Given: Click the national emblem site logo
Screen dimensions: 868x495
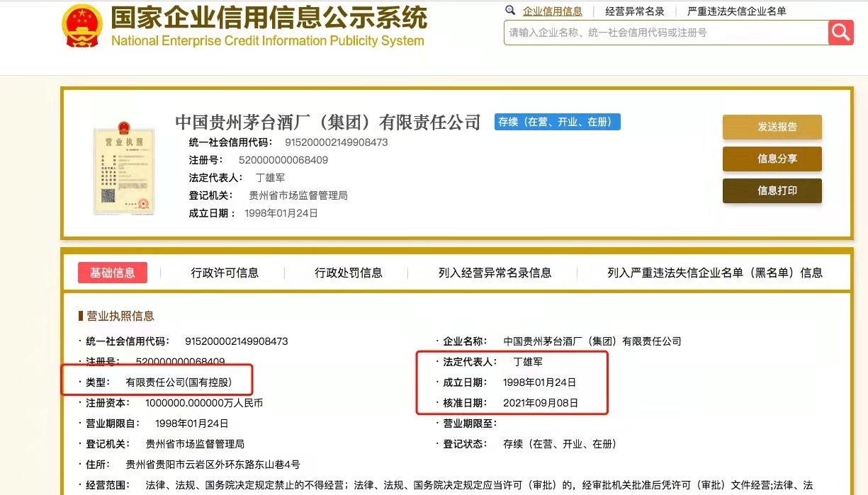Looking at the screenshot, I should pyautogui.click(x=82, y=25).
